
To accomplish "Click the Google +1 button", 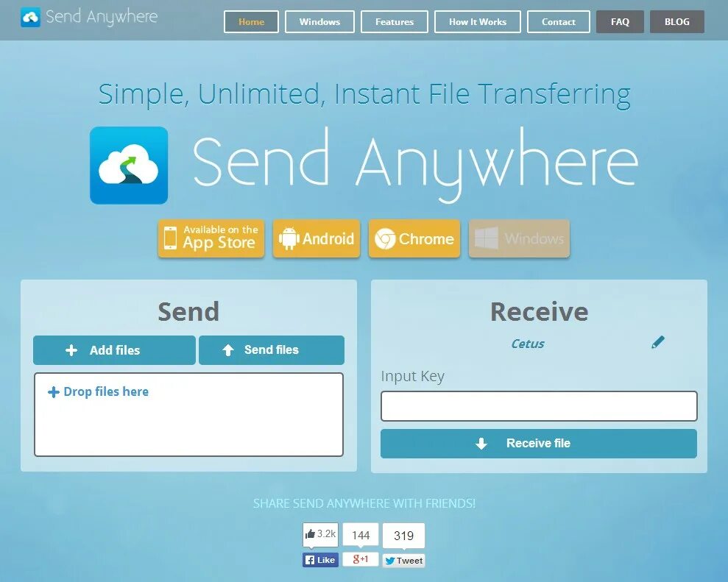I will tap(361, 559).
